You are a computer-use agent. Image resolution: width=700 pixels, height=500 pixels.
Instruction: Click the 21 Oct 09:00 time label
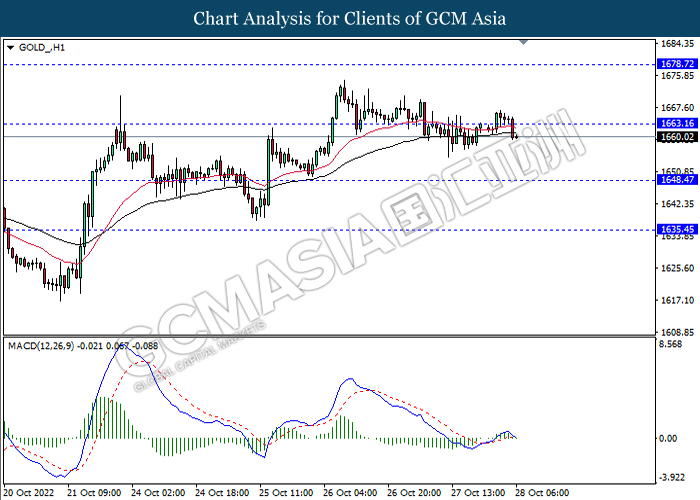click(x=94, y=493)
